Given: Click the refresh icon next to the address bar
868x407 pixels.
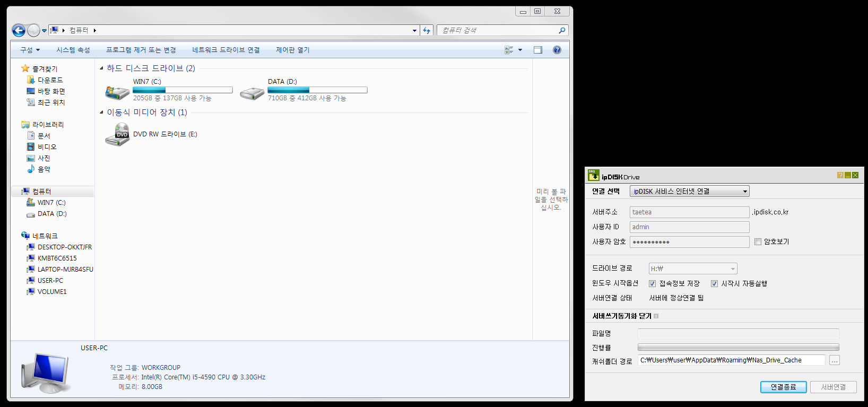Looking at the screenshot, I should pos(427,30).
